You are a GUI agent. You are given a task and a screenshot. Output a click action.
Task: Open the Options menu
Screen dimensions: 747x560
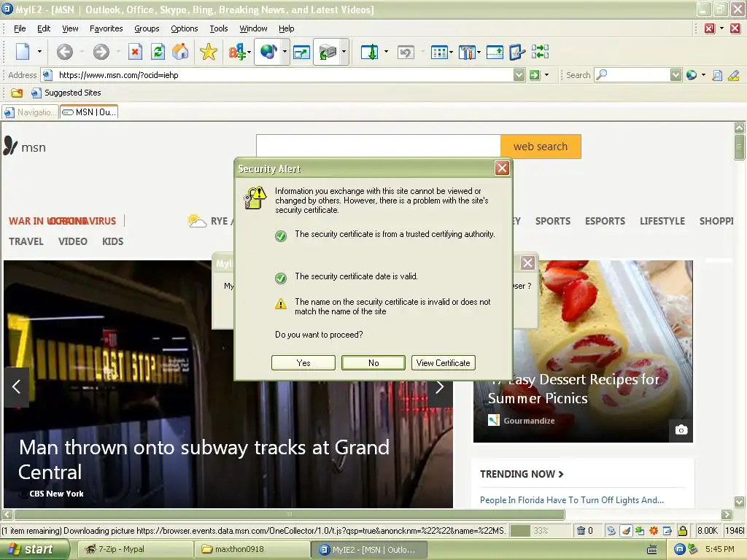pos(185,28)
